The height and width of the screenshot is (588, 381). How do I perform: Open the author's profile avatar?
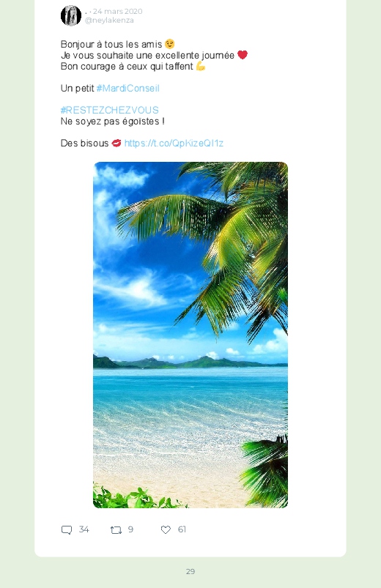pos(71,16)
